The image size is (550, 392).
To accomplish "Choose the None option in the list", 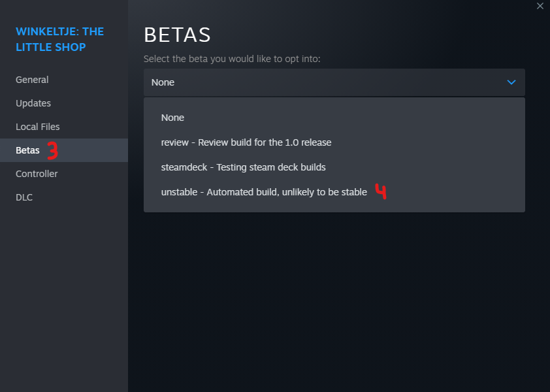I will pyautogui.click(x=173, y=118).
